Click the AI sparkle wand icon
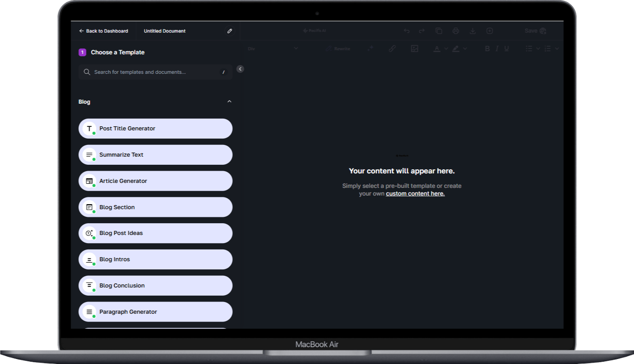Image resolution: width=634 pixels, height=364 pixels. click(x=370, y=48)
